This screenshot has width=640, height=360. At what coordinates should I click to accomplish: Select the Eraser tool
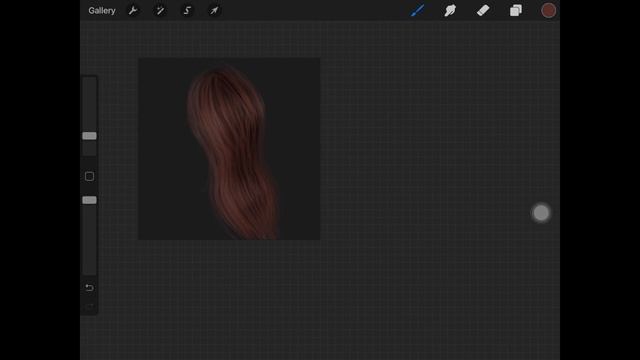click(x=483, y=11)
